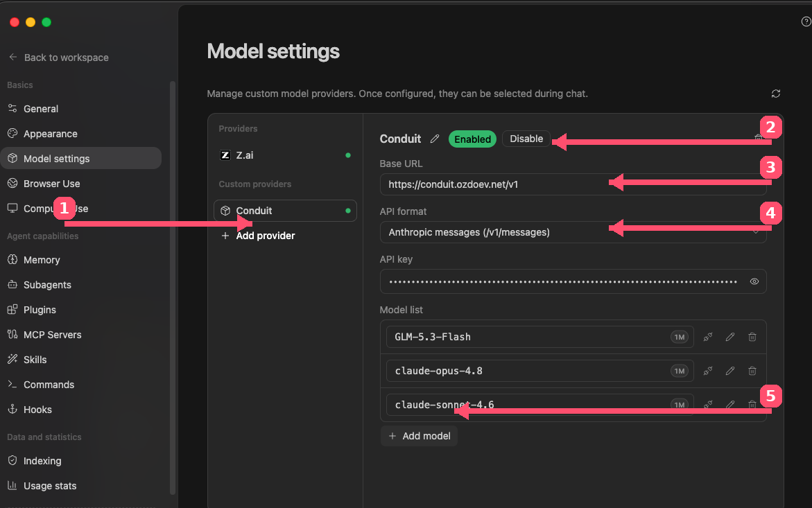Click the Commands terminal prompt icon
Image resolution: width=812 pixels, height=508 pixels.
coord(12,384)
